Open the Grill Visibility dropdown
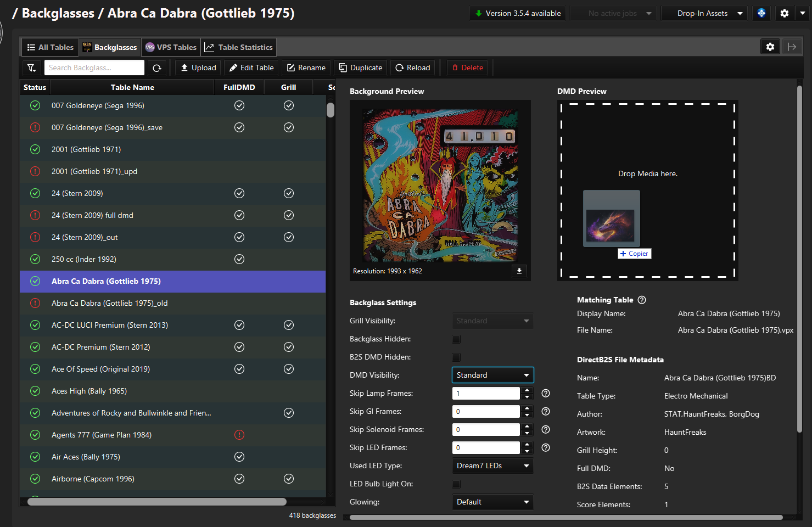The height and width of the screenshot is (527, 812). tap(492, 321)
